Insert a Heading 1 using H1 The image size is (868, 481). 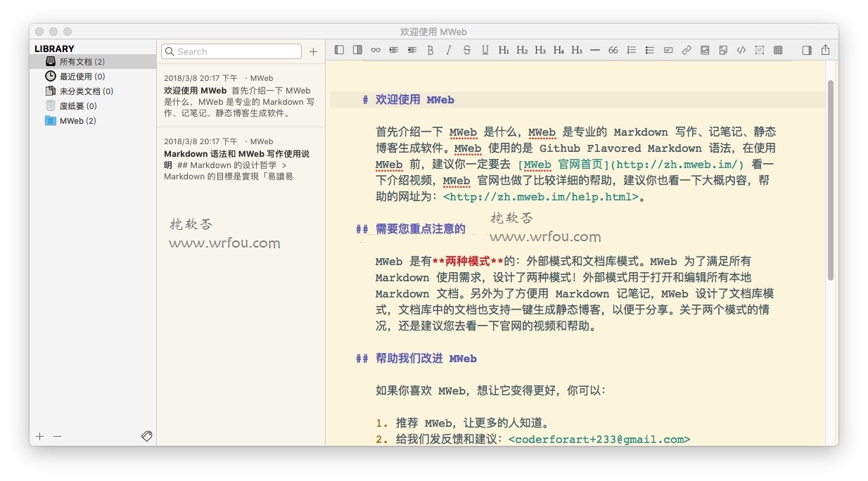click(x=504, y=50)
